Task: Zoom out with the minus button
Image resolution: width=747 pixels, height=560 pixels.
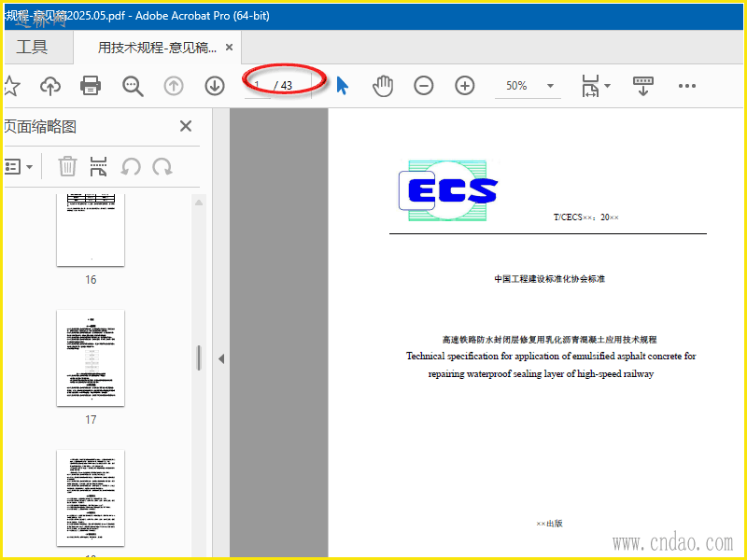Action: 424,86
